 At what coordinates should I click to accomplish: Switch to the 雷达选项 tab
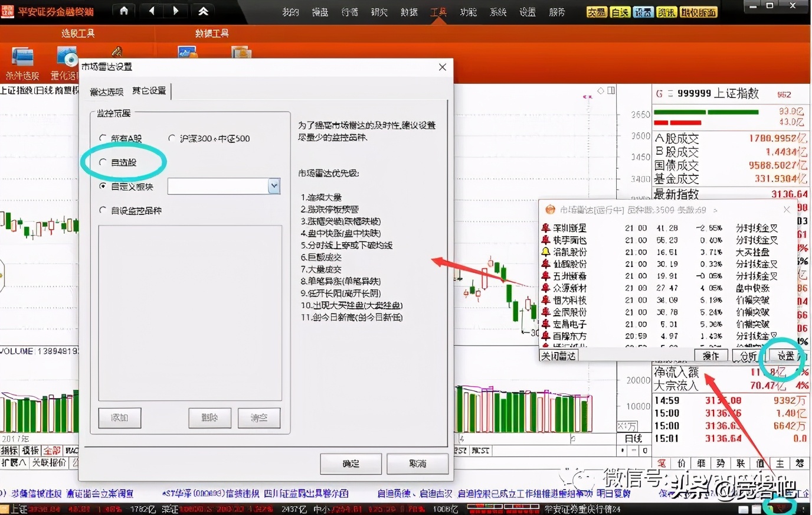106,91
